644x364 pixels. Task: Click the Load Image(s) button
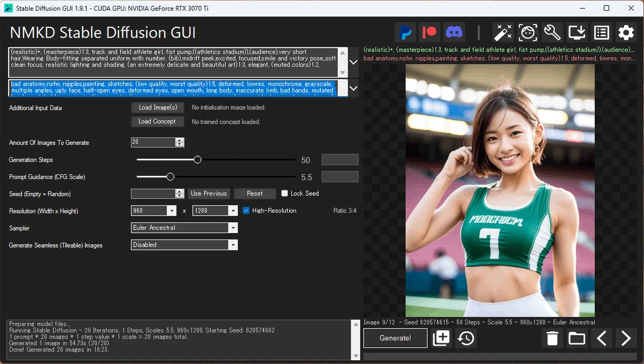158,107
